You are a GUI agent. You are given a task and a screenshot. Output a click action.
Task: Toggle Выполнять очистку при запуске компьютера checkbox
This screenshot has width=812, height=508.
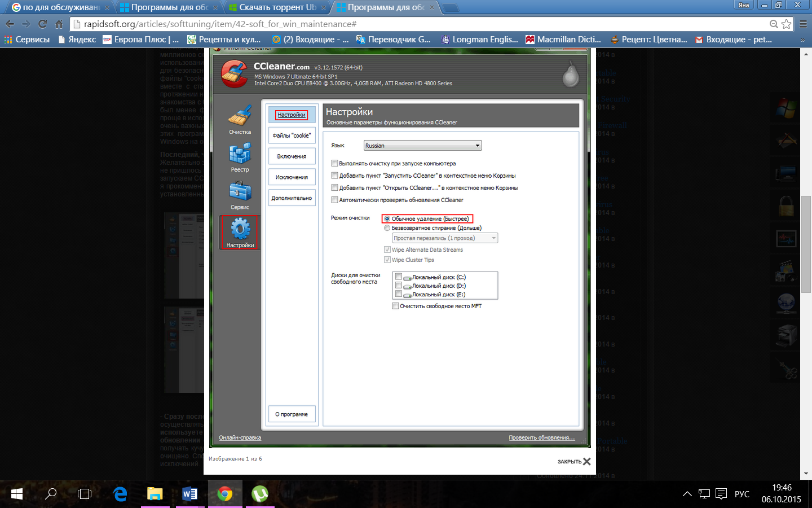click(x=334, y=163)
